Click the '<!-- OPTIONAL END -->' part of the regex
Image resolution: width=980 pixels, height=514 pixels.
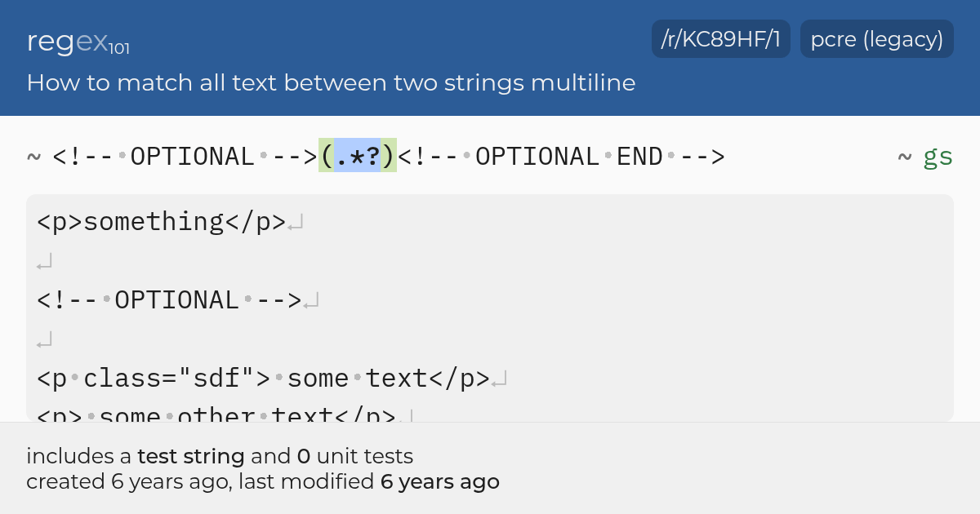point(561,156)
